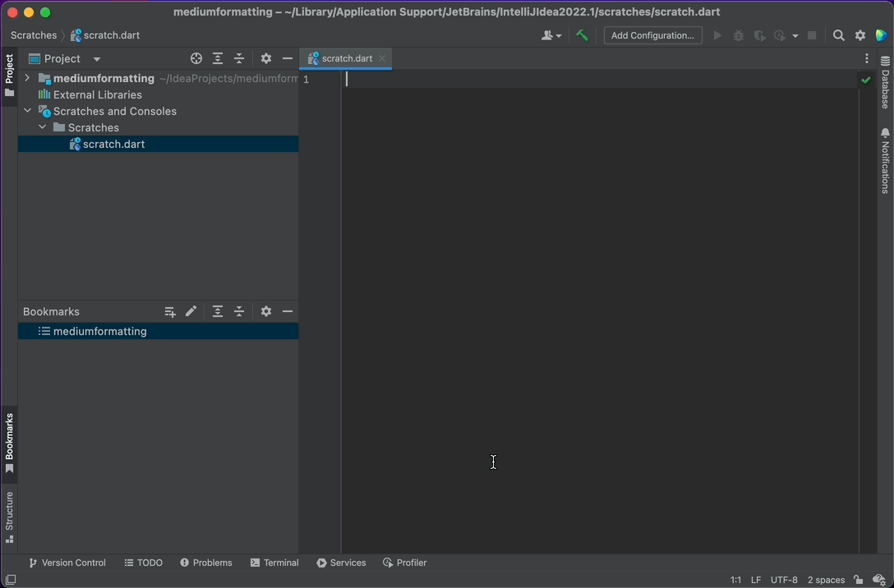
Task: Switch to the Terminal tab
Action: pyautogui.click(x=274, y=563)
